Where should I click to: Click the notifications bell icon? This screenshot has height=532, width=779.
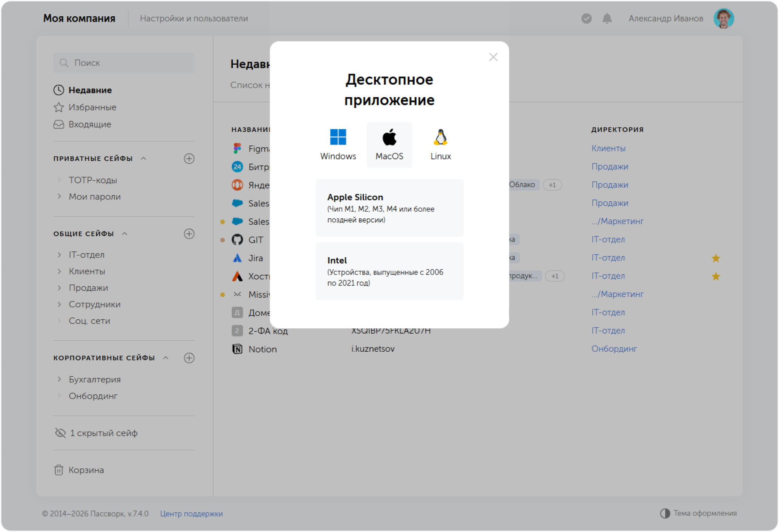[x=607, y=18]
